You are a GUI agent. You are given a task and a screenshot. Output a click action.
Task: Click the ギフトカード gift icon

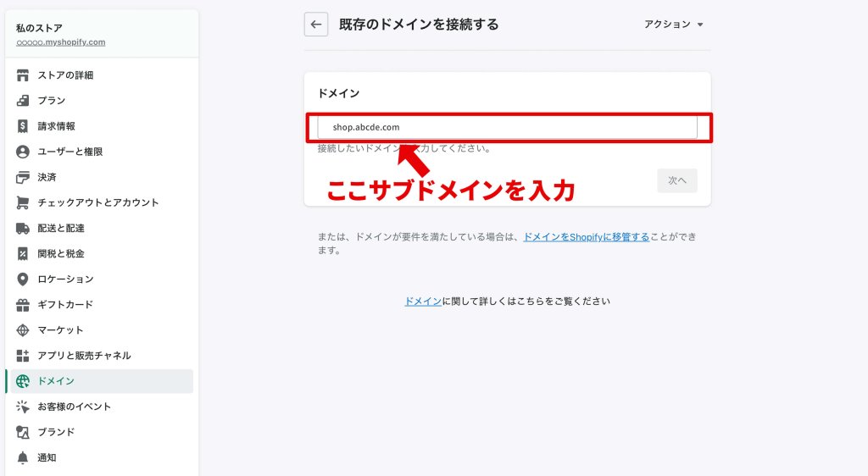pyautogui.click(x=23, y=305)
